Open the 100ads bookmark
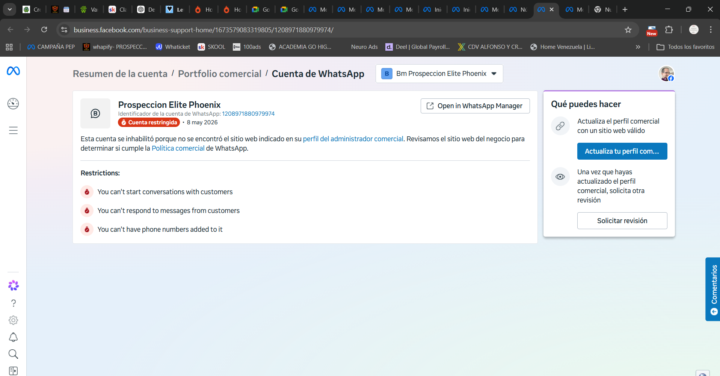720x376 pixels. (247, 47)
